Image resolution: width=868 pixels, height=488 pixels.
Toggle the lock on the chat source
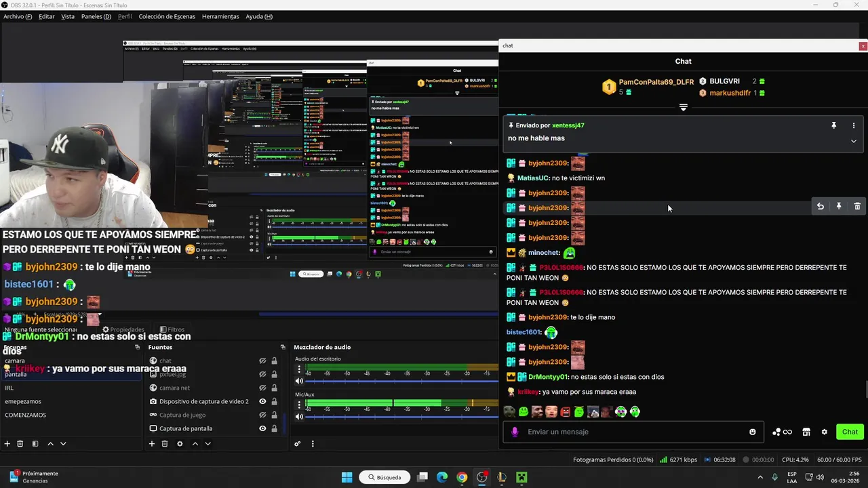[x=274, y=361]
